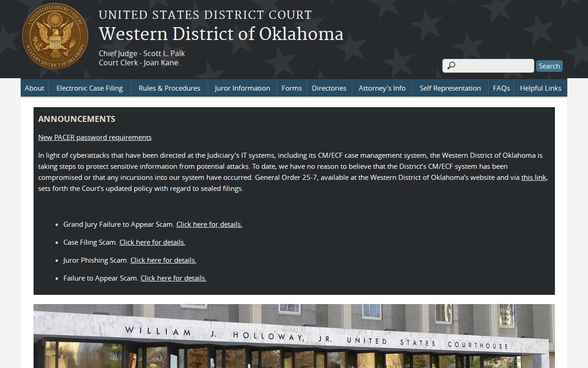Click the magnifier icon in search box

pos(451,66)
